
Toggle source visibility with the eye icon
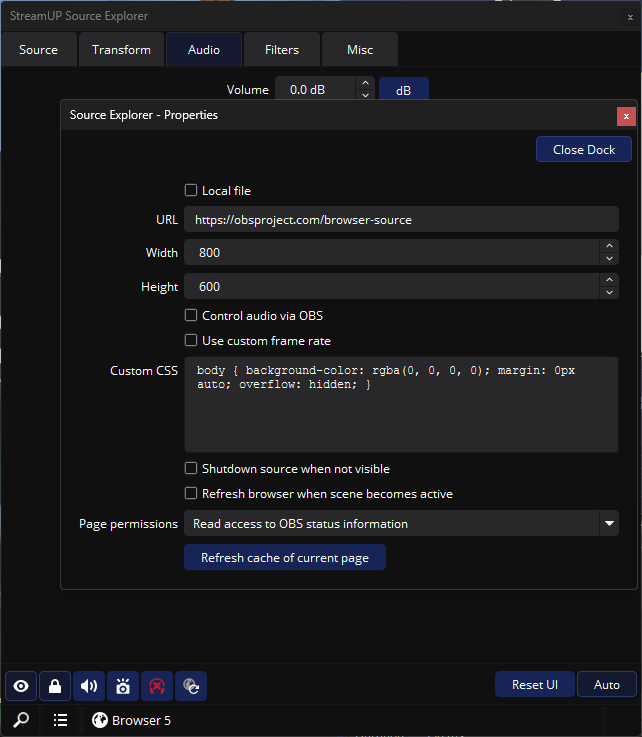21,686
